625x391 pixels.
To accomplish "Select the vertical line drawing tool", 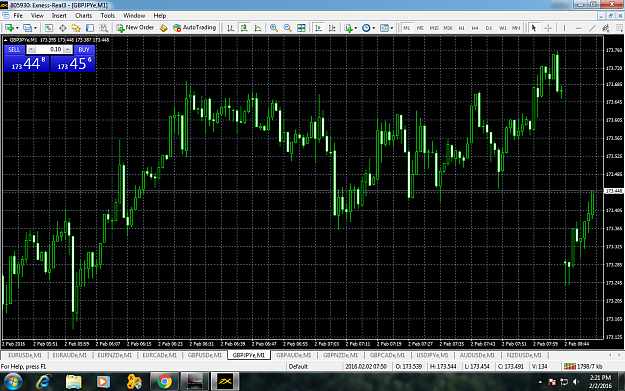I will 564,28.
